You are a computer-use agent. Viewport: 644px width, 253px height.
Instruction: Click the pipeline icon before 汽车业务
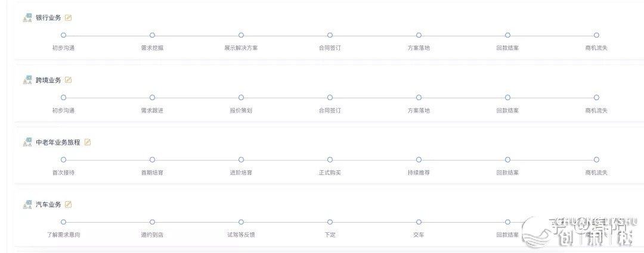pyautogui.click(x=27, y=205)
